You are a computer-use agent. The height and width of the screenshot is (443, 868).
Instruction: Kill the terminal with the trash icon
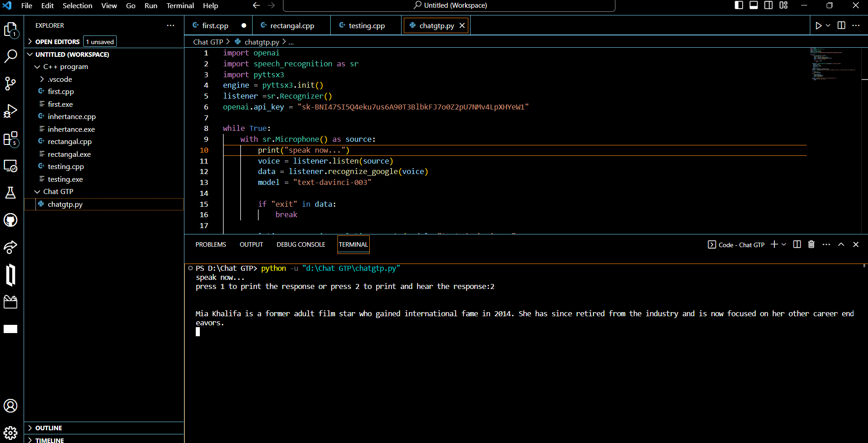click(x=811, y=244)
